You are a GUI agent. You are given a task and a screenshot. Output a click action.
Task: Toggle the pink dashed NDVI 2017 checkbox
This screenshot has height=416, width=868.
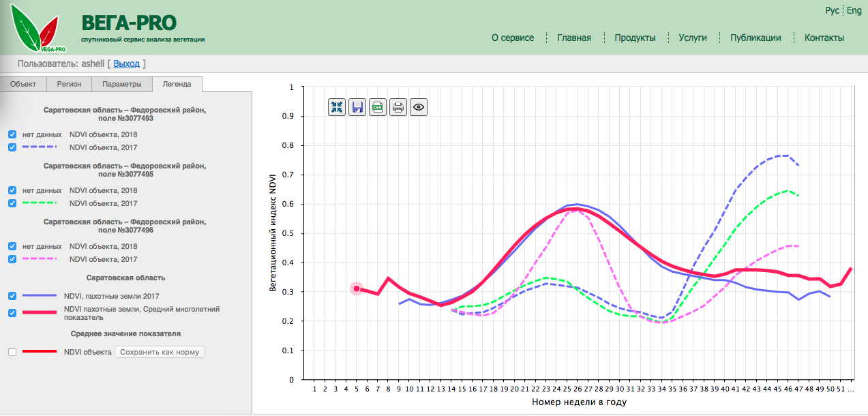pos(12,259)
